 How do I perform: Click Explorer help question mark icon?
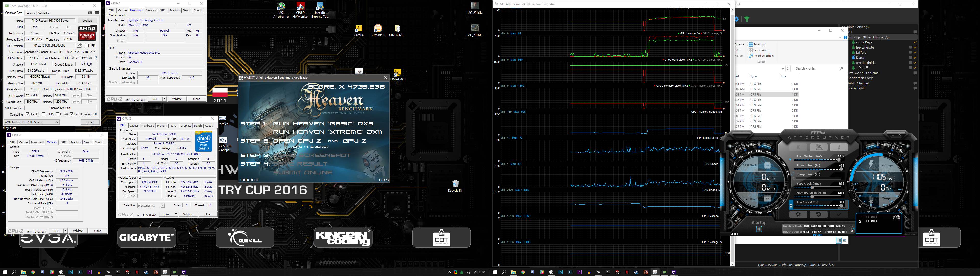(845, 37)
